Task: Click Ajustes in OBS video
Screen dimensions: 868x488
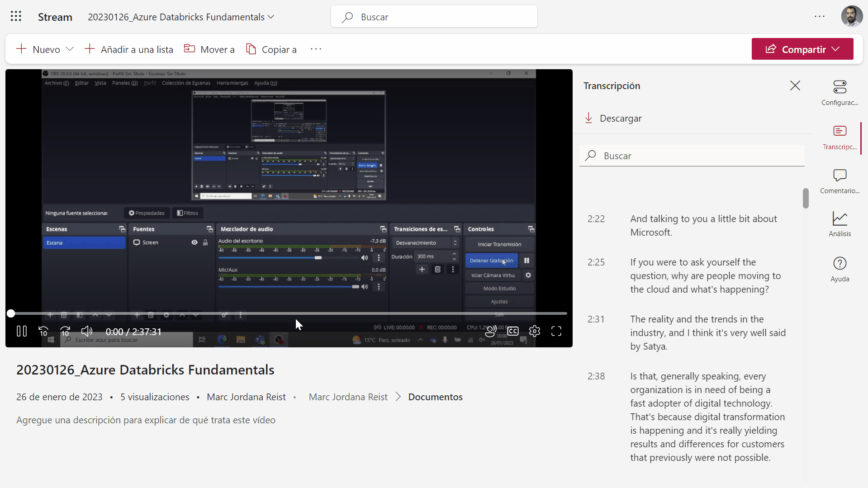Action: tap(499, 302)
